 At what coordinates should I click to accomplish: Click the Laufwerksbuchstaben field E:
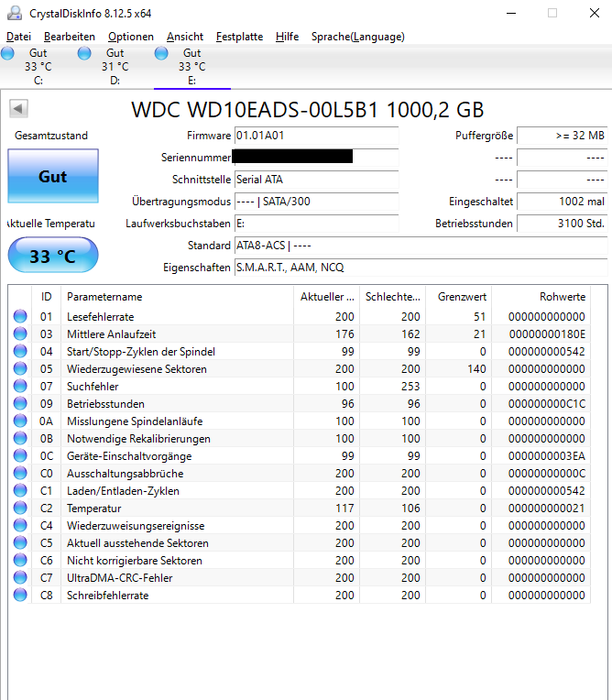pos(316,224)
